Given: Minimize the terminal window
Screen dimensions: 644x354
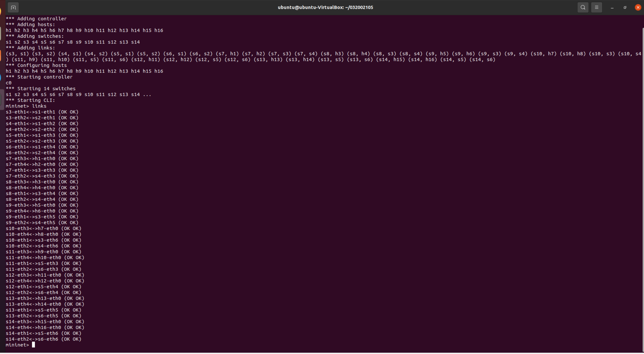Looking at the screenshot, I should coord(612,8).
